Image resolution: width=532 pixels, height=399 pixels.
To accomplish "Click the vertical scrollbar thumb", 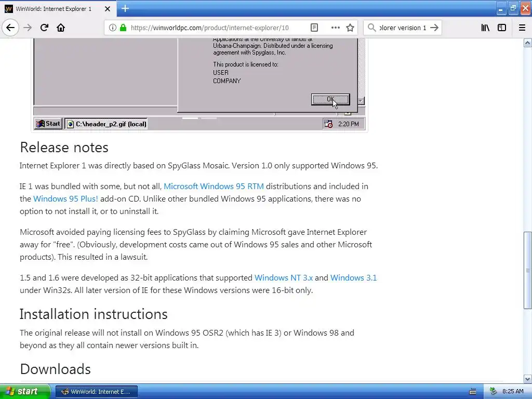I will (528, 270).
